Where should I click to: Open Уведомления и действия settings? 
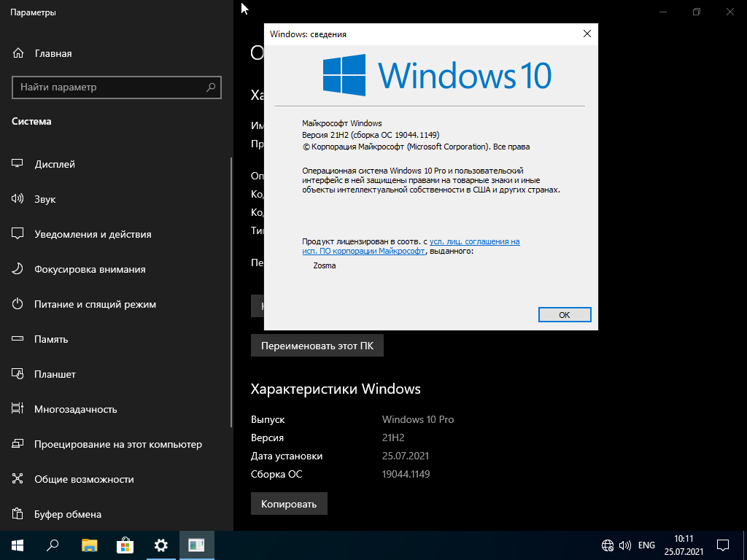coord(93,234)
